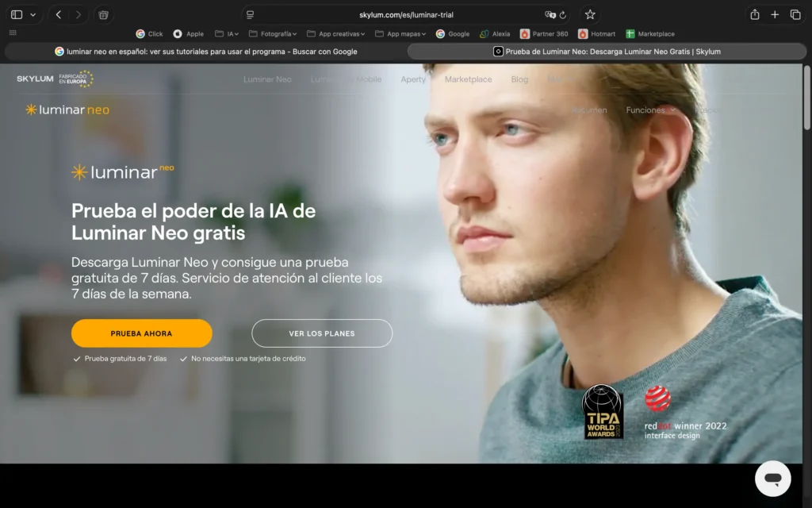The height and width of the screenshot is (508, 812).
Task: Click the translate icon in address bar
Action: point(550,14)
